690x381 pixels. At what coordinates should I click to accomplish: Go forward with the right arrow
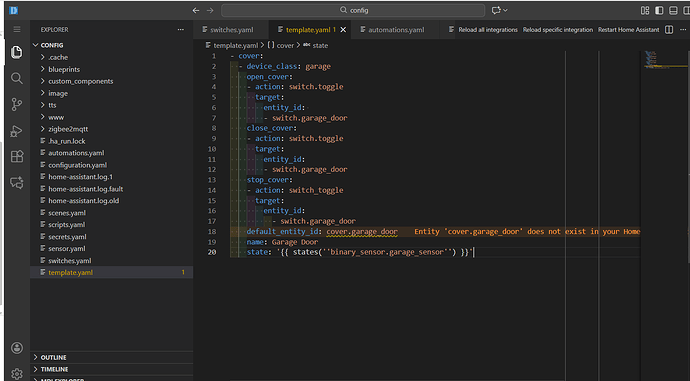210,10
